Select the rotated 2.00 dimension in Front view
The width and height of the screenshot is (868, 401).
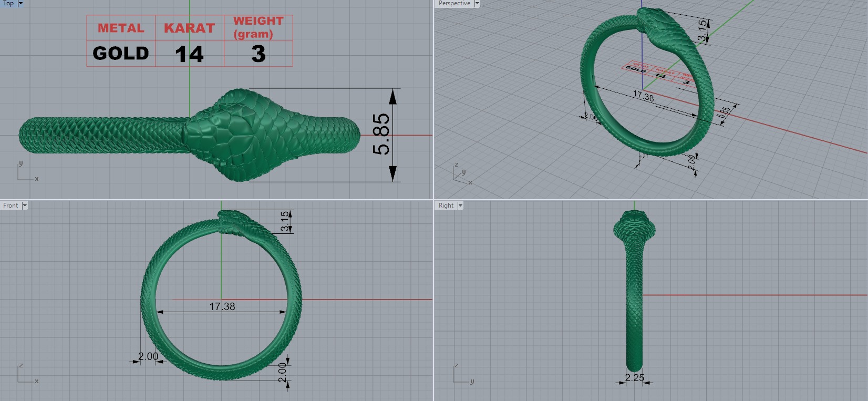coord(282,372)
